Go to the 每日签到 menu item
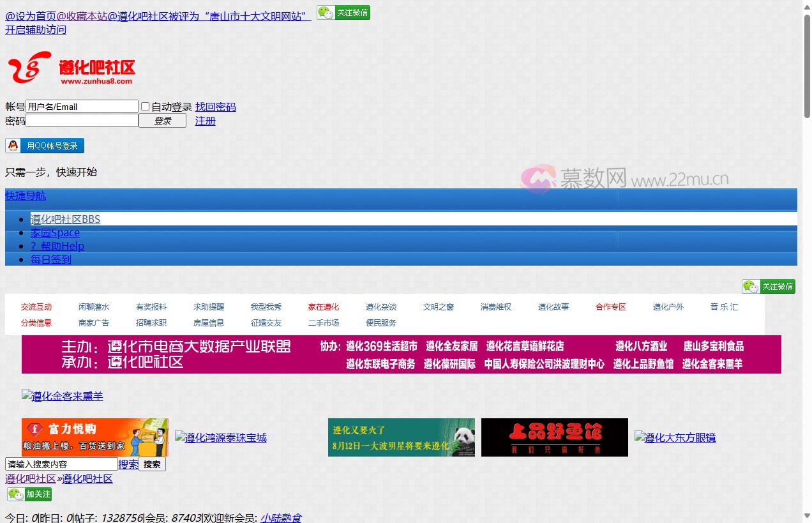Image resolution: width=812 pixels, height=523 pixels. [x=51, y=259]
